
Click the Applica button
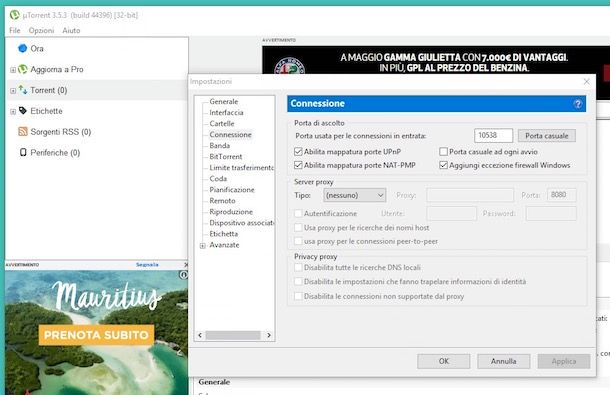[564, 361]
